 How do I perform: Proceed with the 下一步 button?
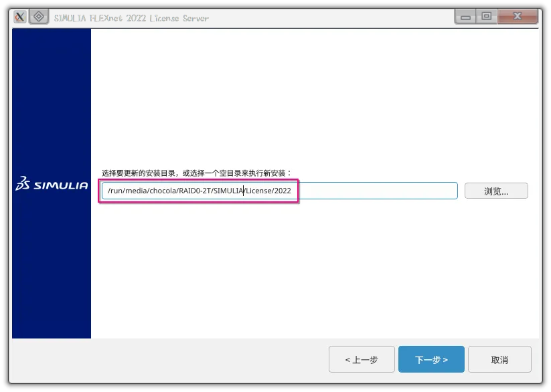coord(431,360)
